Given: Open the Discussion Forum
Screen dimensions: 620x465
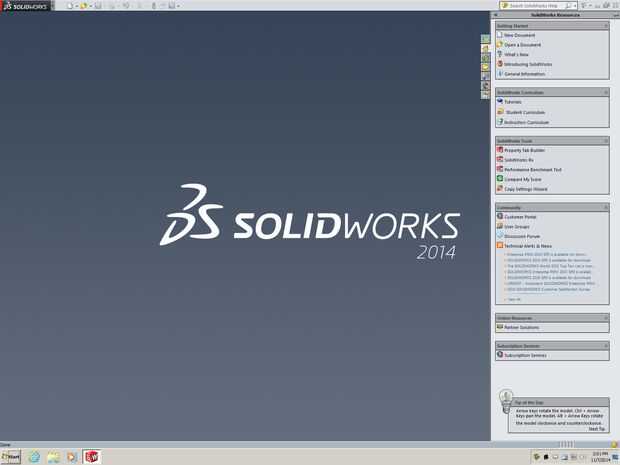Looking at the screenshot, I should pos(522,236).
